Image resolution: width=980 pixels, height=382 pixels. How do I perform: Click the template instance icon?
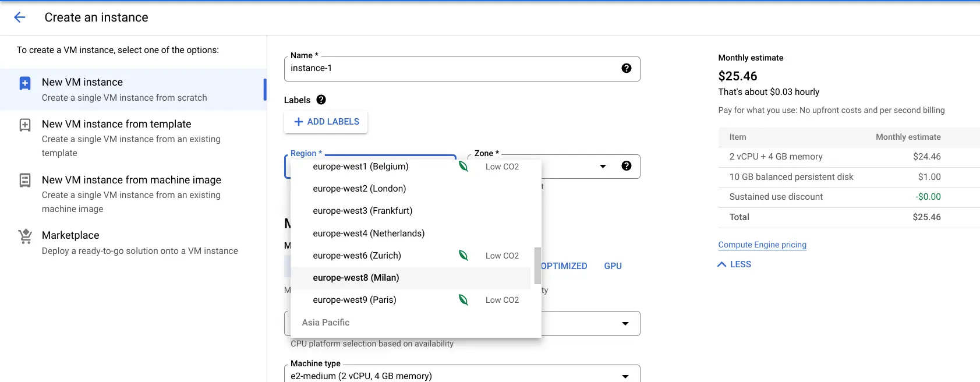click(x=25, y=125)
